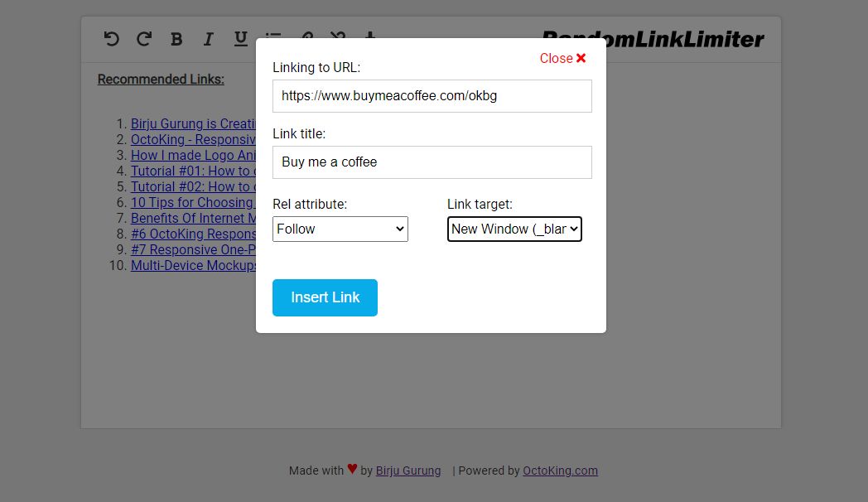Click the red heart icon in the footer
868x502 pixels.
pos(351,470)
